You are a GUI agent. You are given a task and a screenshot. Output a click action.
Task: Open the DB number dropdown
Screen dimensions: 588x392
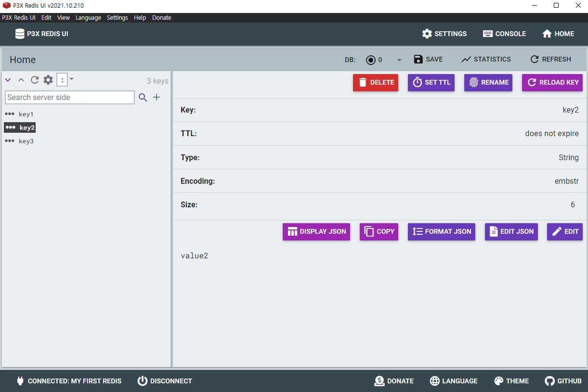[x=399, y=60]
